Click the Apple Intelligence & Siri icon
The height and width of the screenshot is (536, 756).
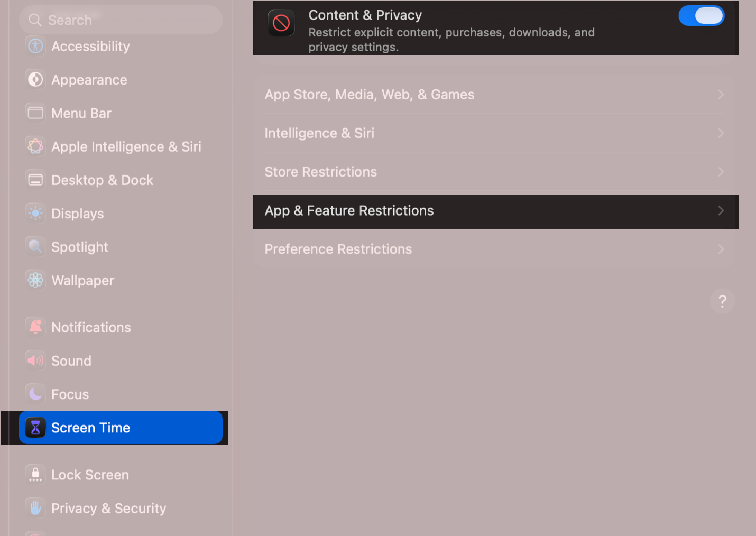point(35,146)
